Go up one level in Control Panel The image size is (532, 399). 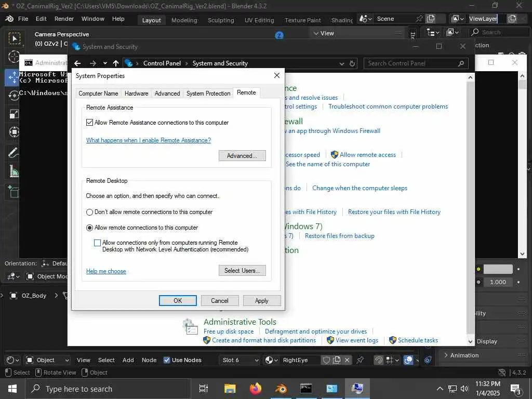[x=116, y=63]
